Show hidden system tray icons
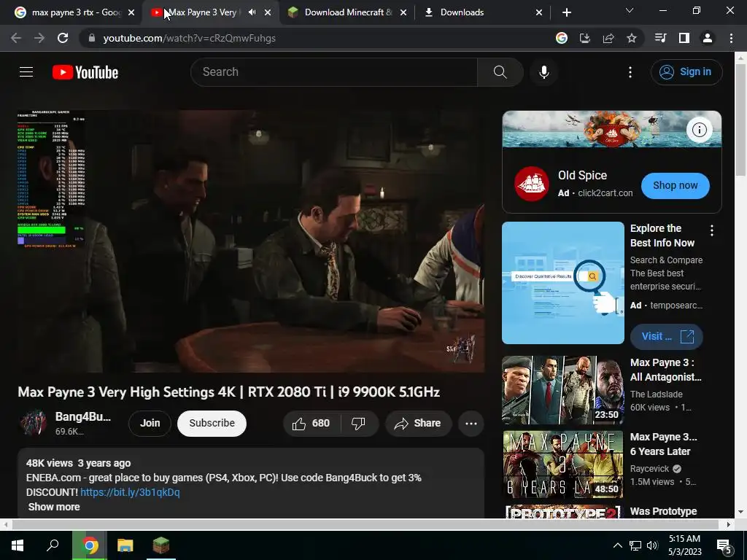 pyautogui.click(x=617, y=545)
